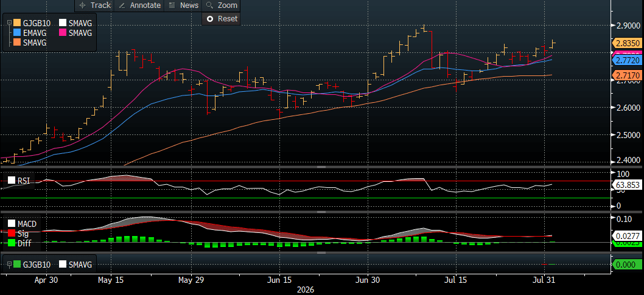Click the Jul 31 date label
Screen dimensions: 644x295
544,280
